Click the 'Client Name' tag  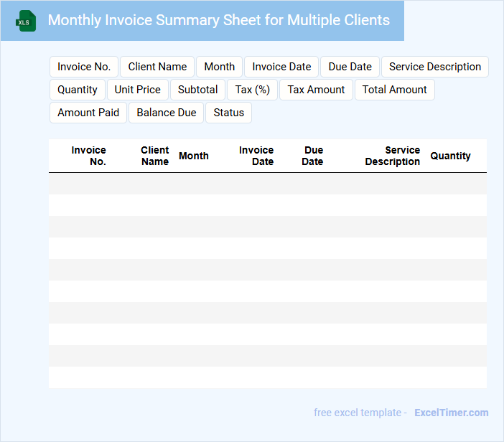[x=157, y=67]
